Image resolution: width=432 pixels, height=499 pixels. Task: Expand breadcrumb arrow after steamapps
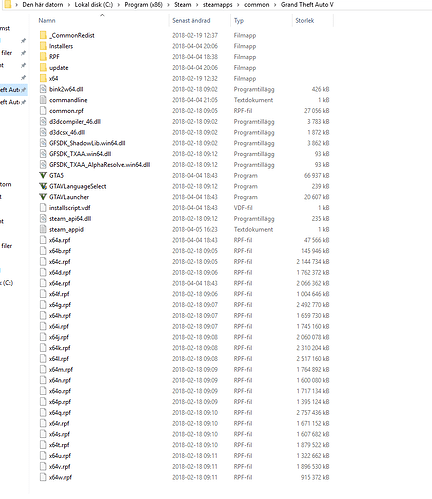tap(238, 5)
